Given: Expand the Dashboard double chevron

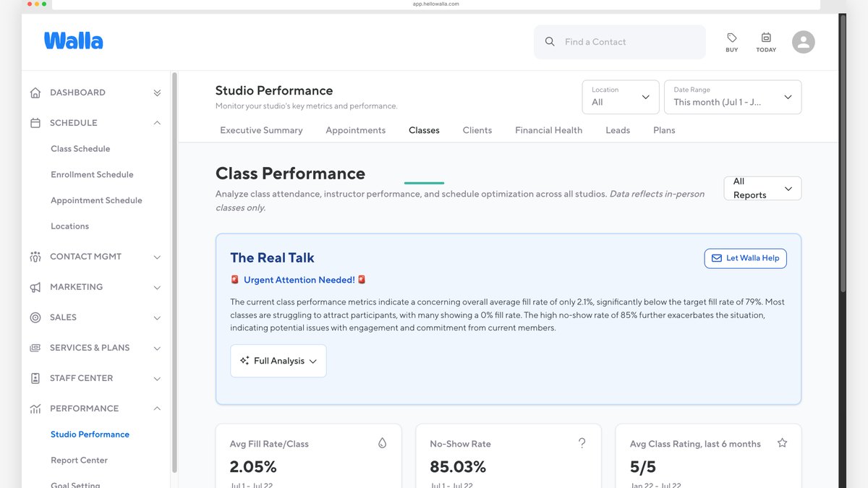Looking at the screenshot, I should pos(157,93).
